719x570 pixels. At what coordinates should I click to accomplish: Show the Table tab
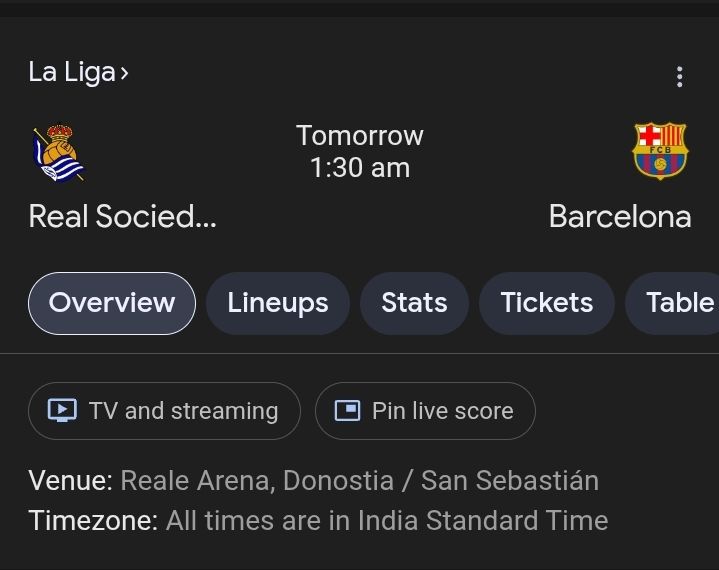click(x=679, y=303)
